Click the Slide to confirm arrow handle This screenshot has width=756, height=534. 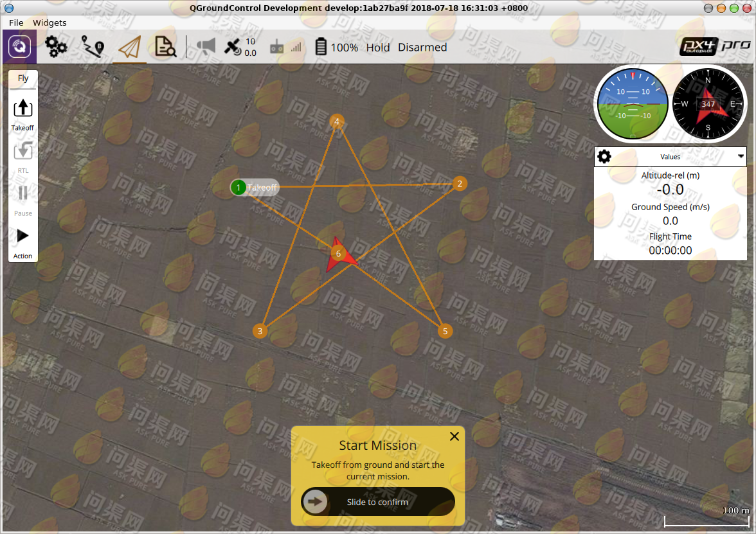315,502
